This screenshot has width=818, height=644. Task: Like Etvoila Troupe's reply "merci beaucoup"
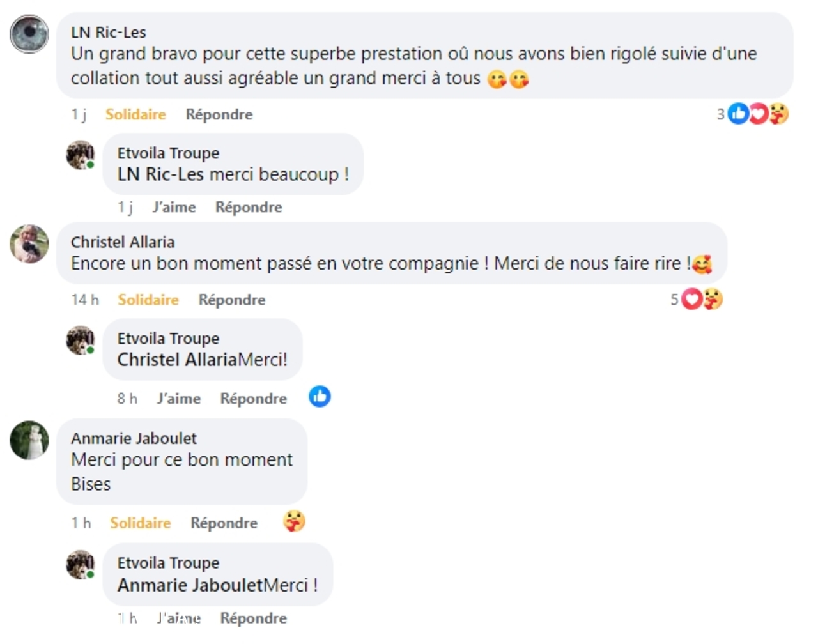click(x=174, y=207)
